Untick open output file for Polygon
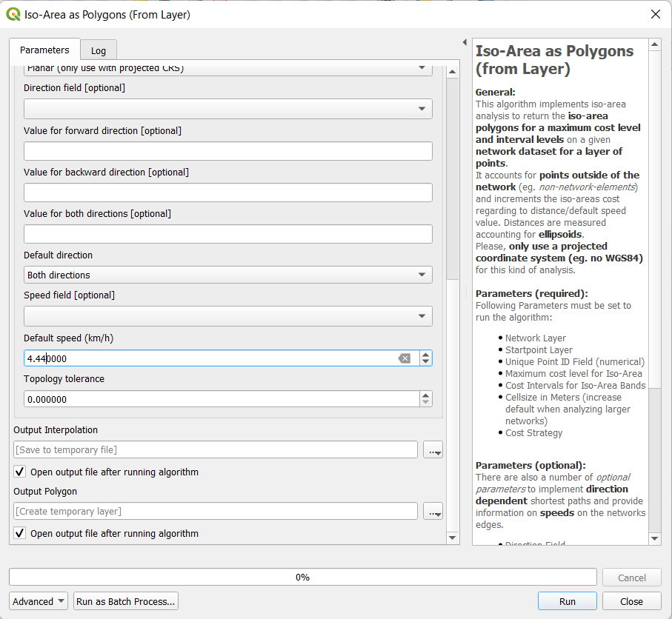Screen dimensions: 672x619 pos(19,533)
